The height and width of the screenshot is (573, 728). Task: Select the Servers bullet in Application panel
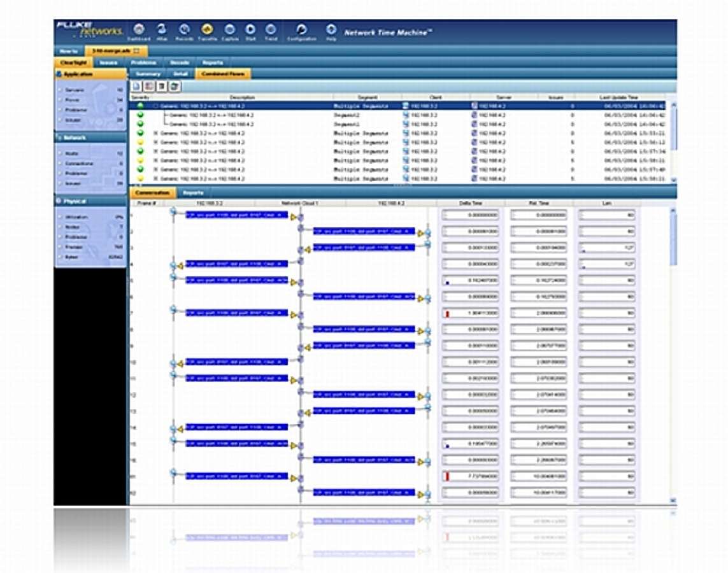61,90
